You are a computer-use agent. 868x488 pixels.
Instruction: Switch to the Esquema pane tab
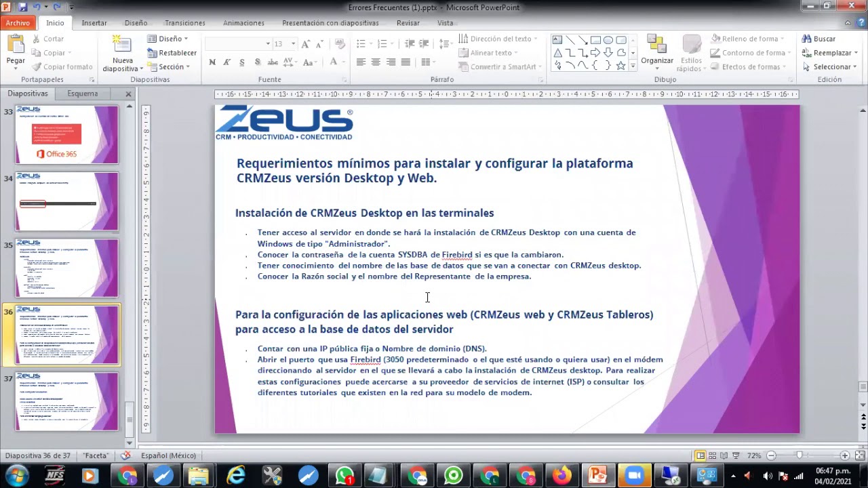coord(83,94)
